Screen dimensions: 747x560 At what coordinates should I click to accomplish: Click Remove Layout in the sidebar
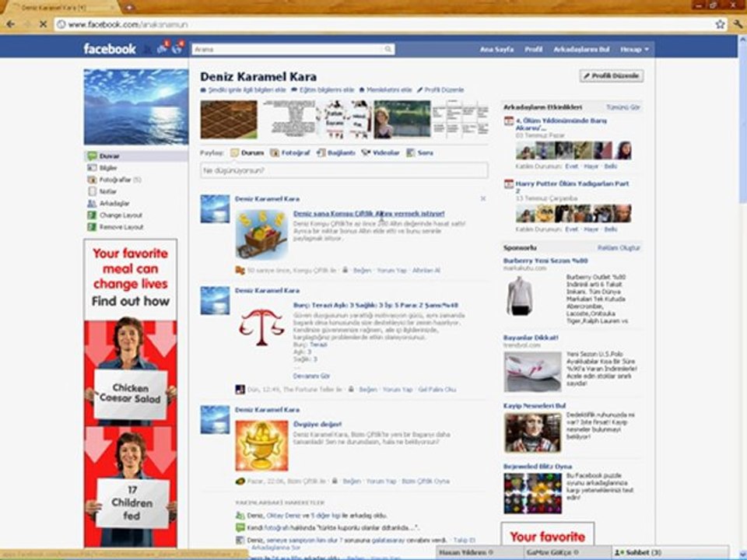tap(121, 227)
